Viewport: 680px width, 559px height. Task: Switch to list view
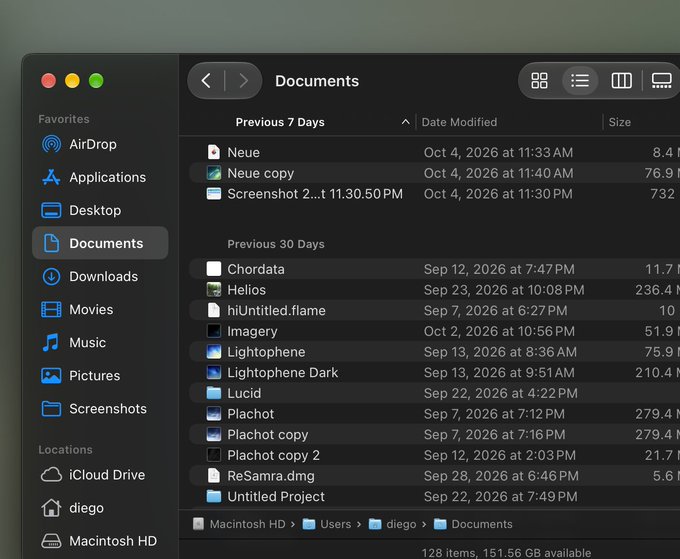pos(579,81)
